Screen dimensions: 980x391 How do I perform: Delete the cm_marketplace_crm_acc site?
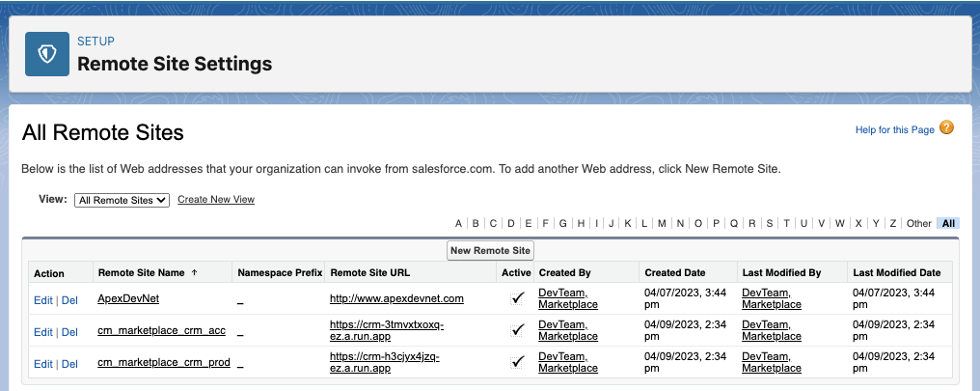70,332
